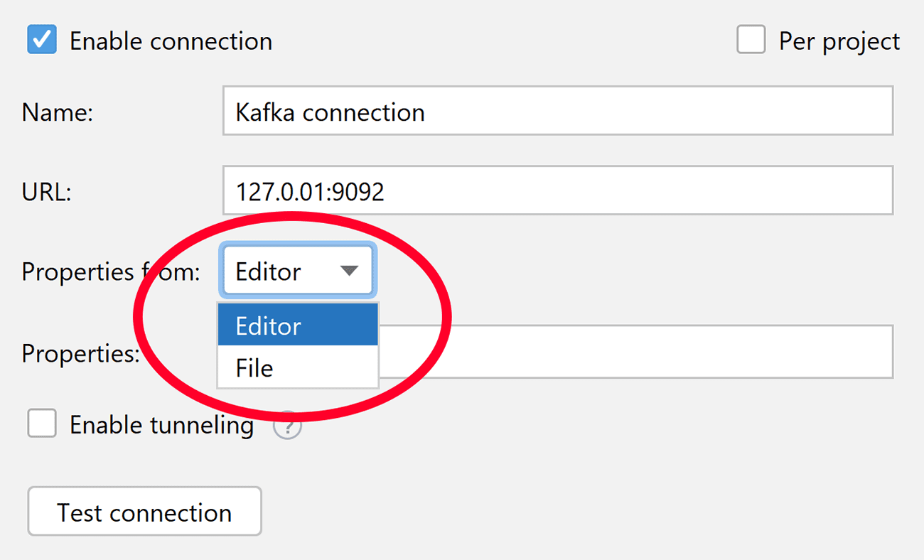Click the Name: field label
924x560 pixels.
[58, 112]
